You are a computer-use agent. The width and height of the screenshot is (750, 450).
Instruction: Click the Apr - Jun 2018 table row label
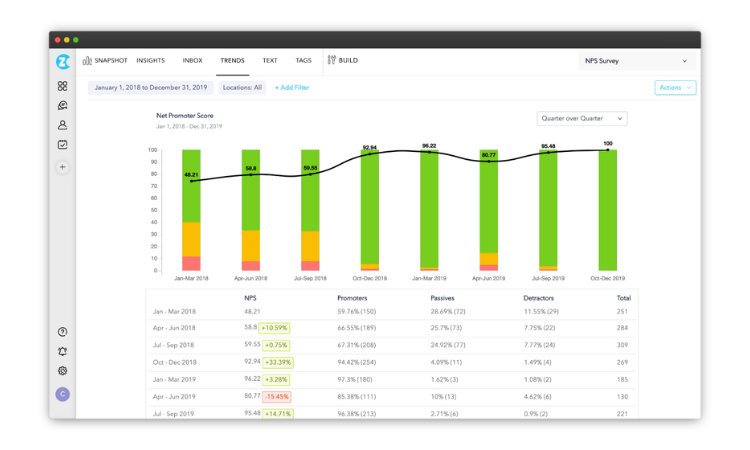pyautogui.click(x=174, y=328)
